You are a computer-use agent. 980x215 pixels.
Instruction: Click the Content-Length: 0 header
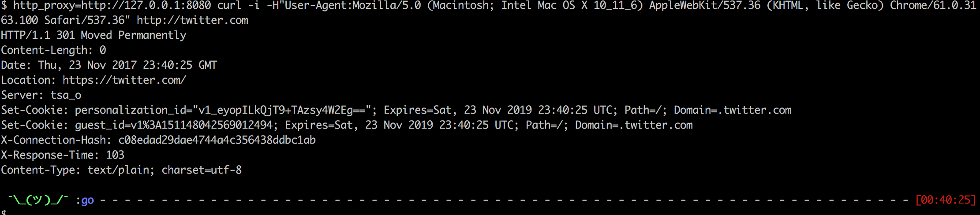click(53, 50)
